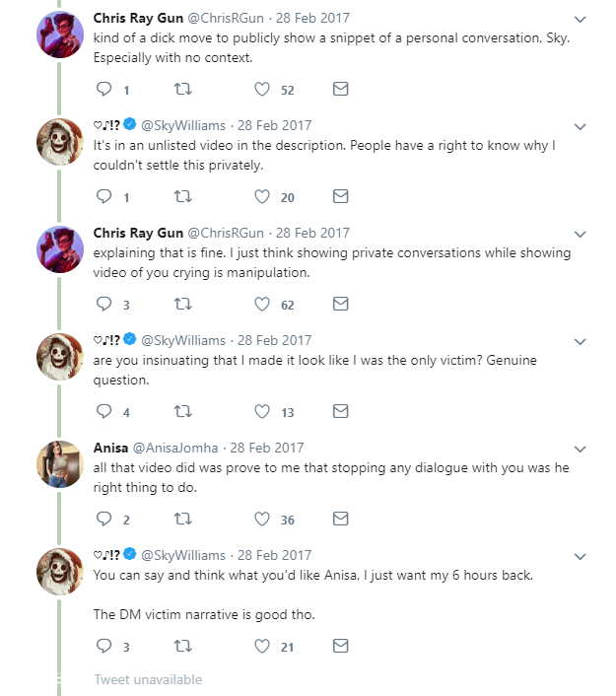Retweet the 'showing private conversations' tweet
616x696 pixels.
[x=182, y=305]
